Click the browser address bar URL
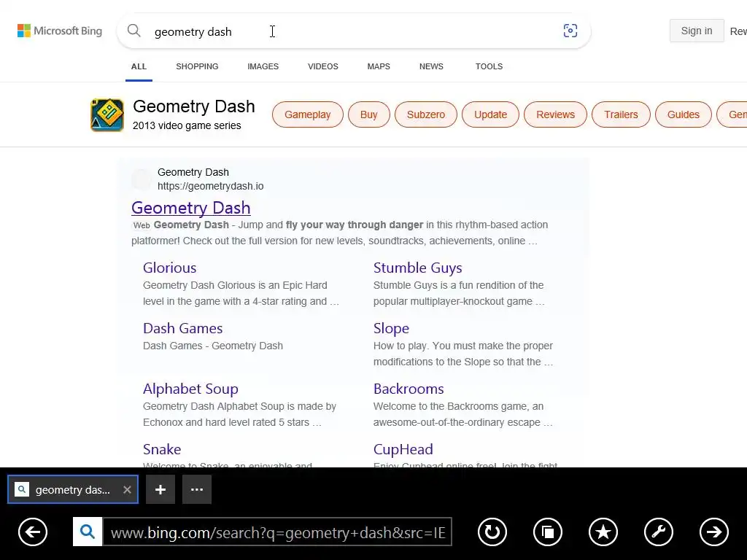The image size is (747, 560). click(x=278, y=532)
